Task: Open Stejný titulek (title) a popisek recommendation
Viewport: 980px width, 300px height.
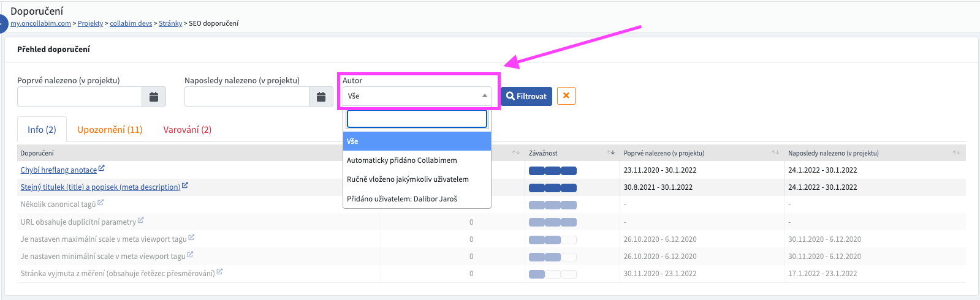Action: point(101,187)
